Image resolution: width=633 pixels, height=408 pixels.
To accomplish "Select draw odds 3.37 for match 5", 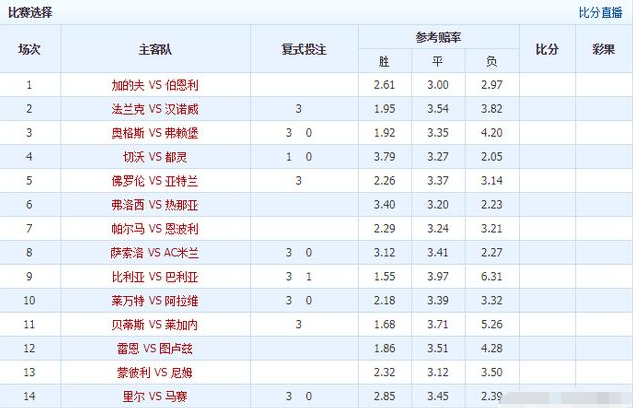I will click(438, 181).
